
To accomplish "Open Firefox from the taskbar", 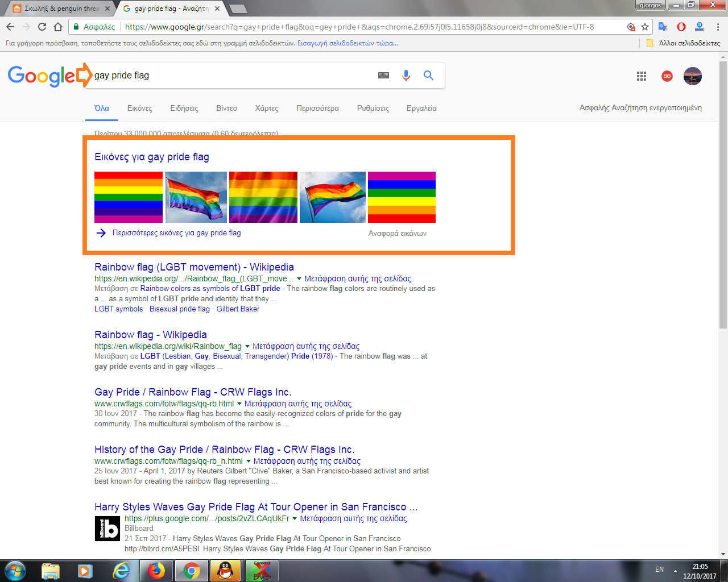I will (x=156, y=570).
